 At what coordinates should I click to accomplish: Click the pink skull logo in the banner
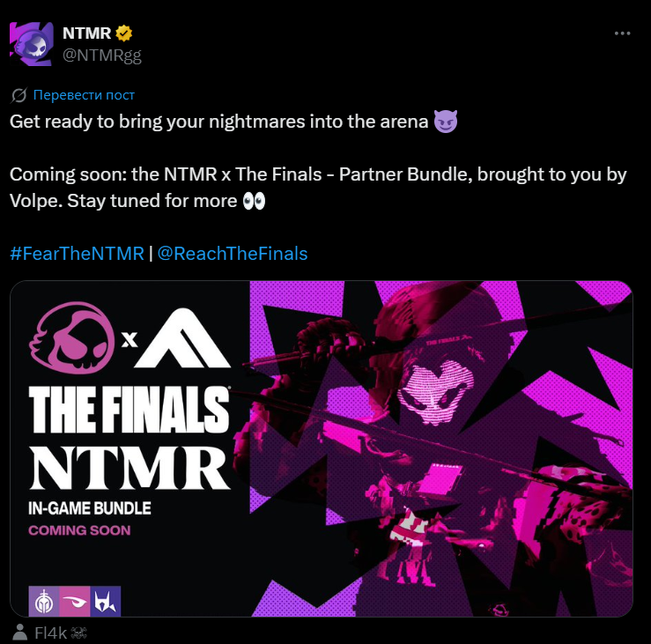point(72,337)
